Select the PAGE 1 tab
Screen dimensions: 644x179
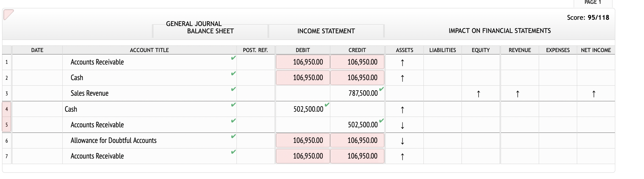(x=593, y=3)
